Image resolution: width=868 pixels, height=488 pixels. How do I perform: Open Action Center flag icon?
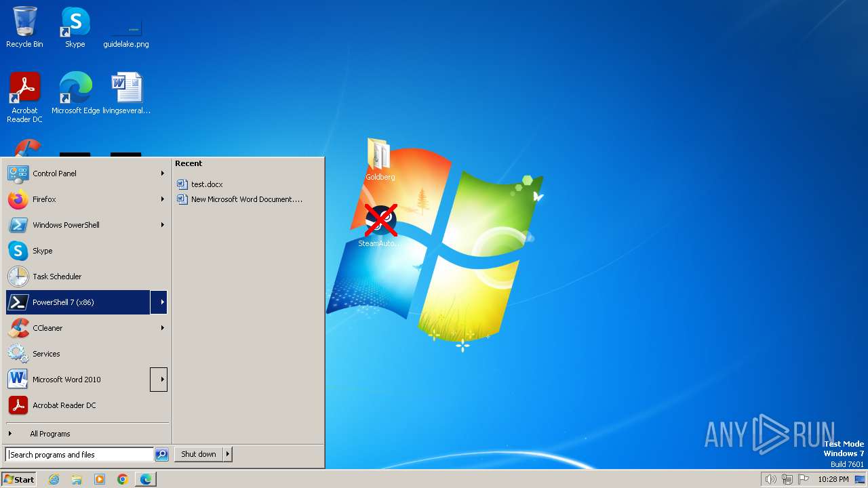804,479
